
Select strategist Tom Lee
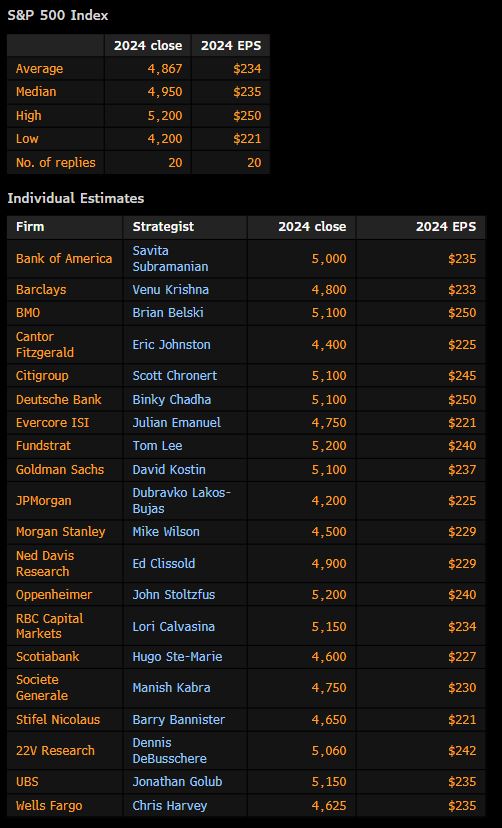point(157,446)
